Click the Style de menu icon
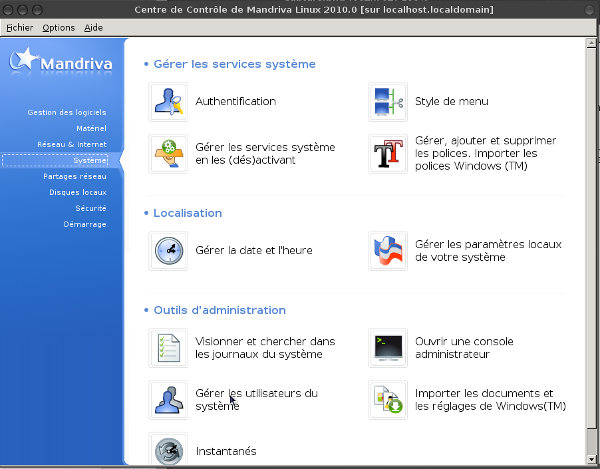Viewport: 600px width, 469px height. (388, 101)
